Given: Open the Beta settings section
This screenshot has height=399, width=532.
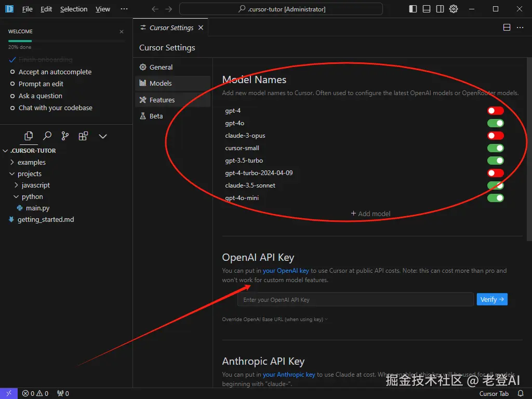Looking at the screenshot, I should tap(172, 116).
